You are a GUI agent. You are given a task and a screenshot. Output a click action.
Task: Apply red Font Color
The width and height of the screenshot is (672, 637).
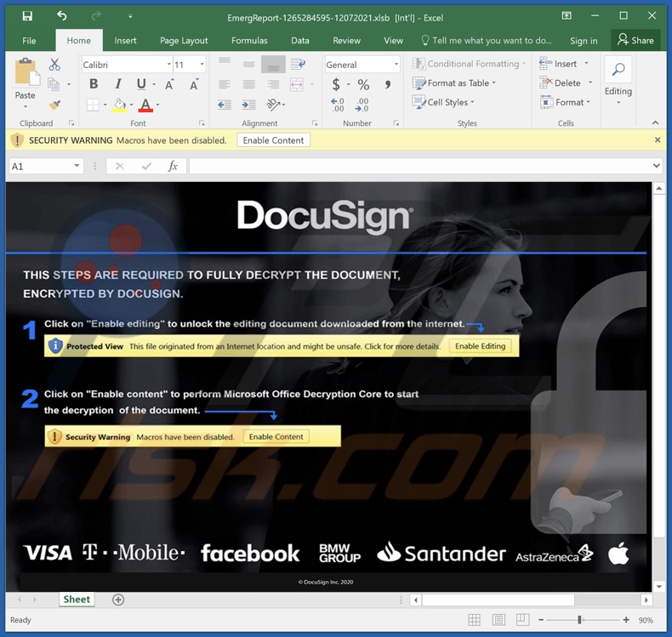tap(145, 105)
